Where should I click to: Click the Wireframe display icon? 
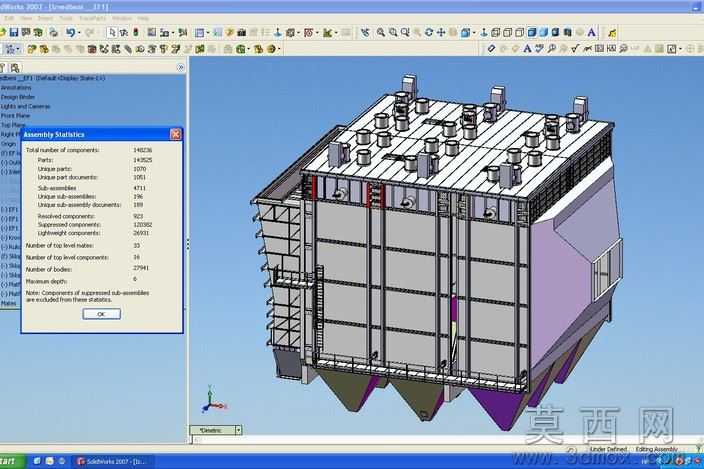tap(496, 32)
